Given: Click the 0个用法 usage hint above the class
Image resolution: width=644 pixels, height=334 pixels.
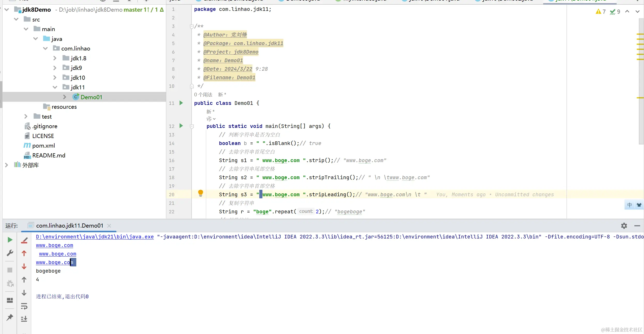Looking at the screenshot, I should (203, 95).
